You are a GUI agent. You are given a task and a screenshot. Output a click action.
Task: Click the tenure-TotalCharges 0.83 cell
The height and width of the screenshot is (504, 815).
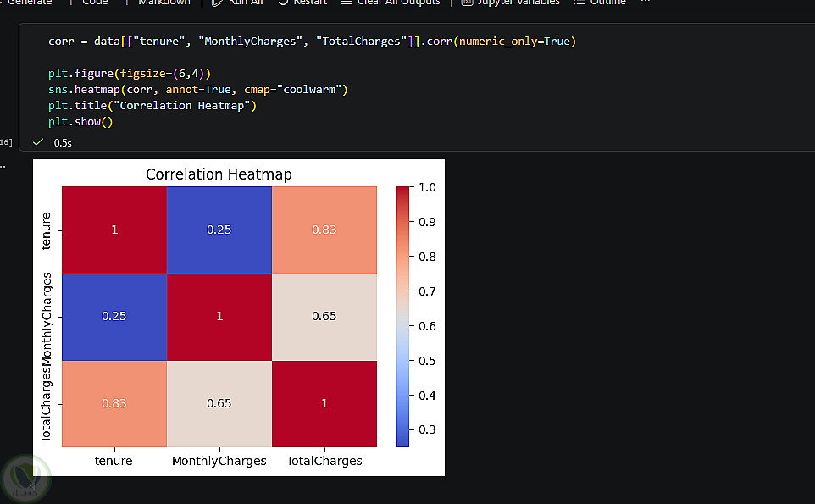[324, 230]
